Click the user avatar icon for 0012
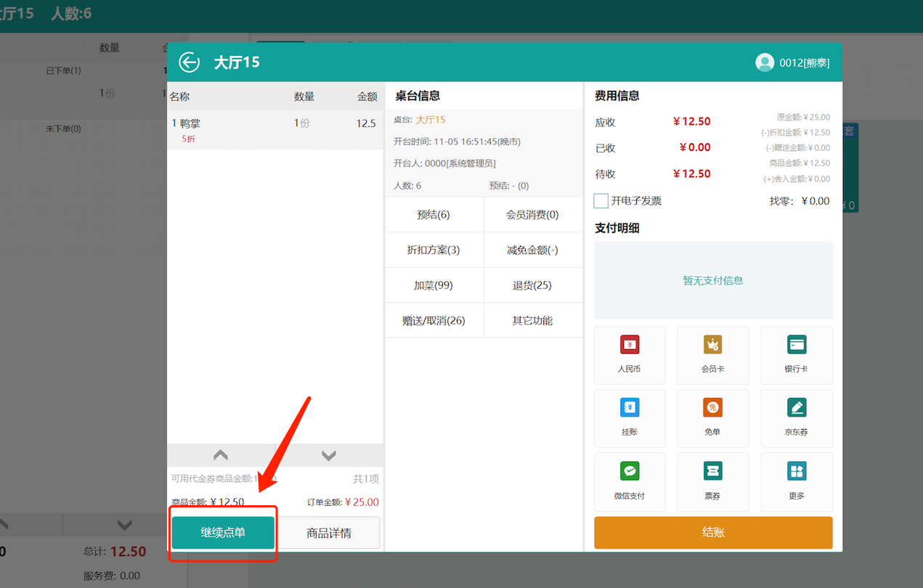Screen dimensions: 923x588 point(765,62)
